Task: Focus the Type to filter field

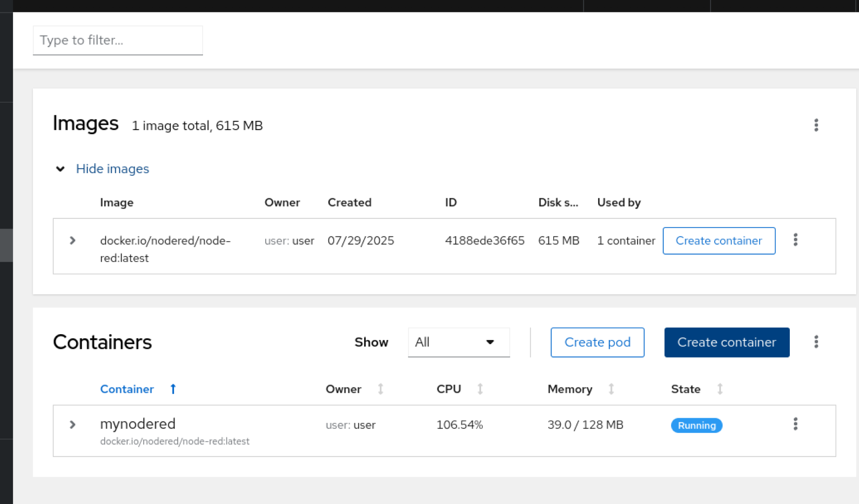Action: (x=117, y=40)
